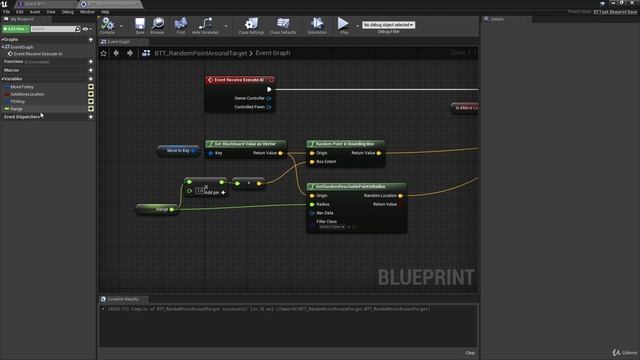
Task: Bookmark graph with the star icon
Action: [104, 53]
